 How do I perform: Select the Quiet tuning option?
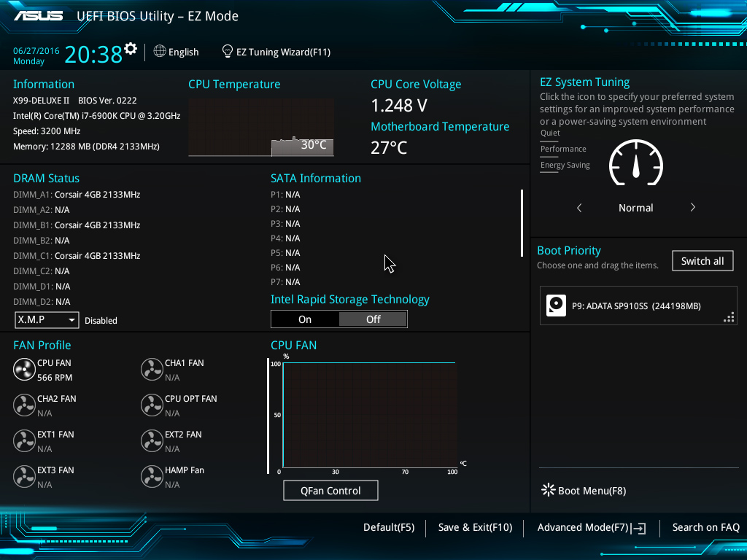click(550, 133)
